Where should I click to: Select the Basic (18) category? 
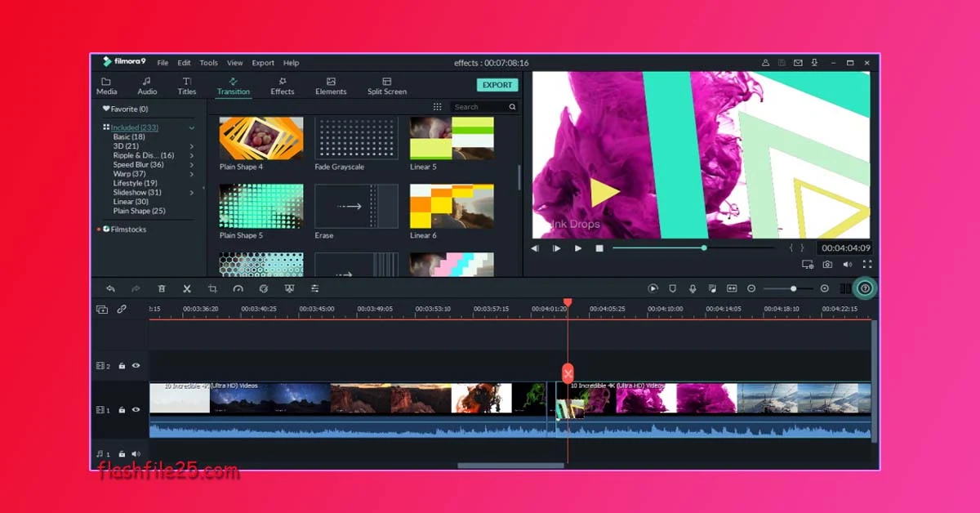[x=129, y=137]
